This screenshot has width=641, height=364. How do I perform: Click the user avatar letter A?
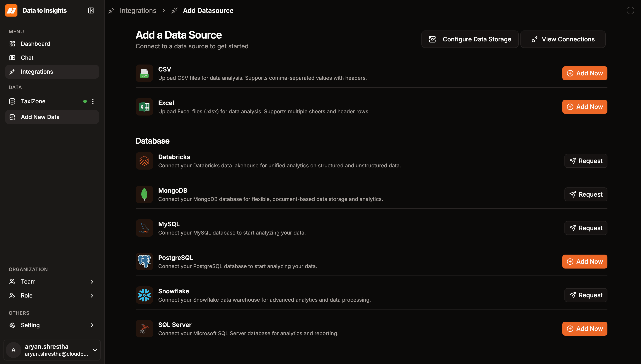click(14, 350)
